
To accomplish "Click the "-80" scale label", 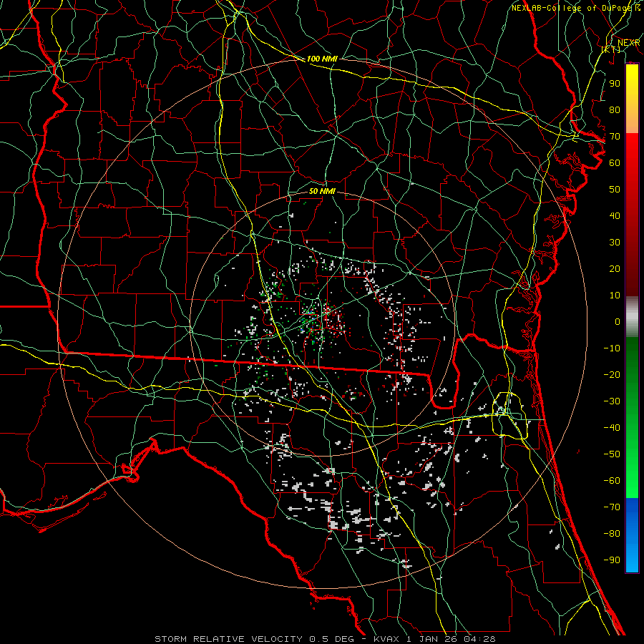I will tap(612, 534).
